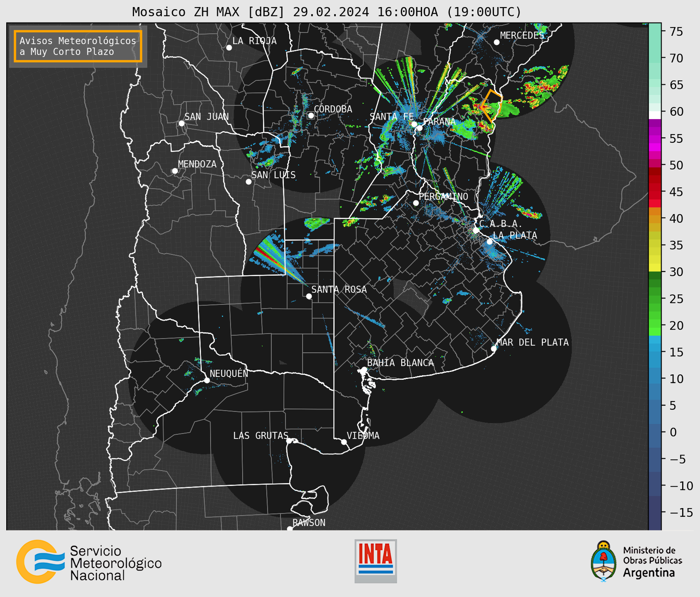Click the Mar del Plata marker dot

pos(494,349)
